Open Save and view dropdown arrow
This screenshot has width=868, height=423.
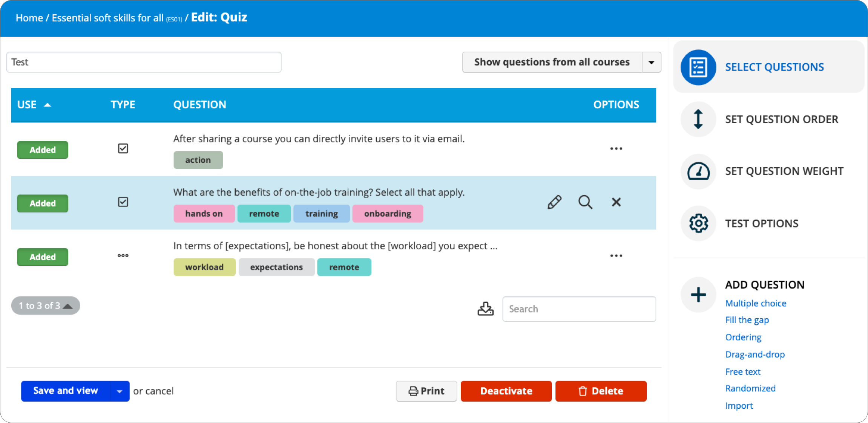coord(120,391)
